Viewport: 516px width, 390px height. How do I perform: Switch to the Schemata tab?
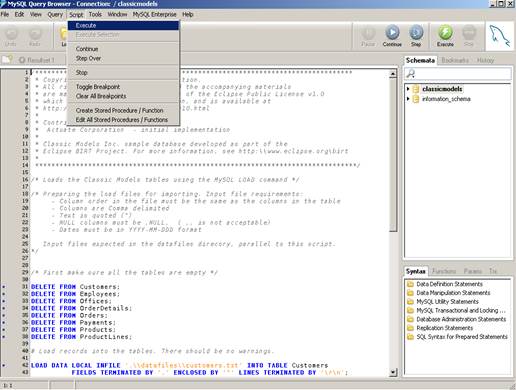(x=420, y=60)
